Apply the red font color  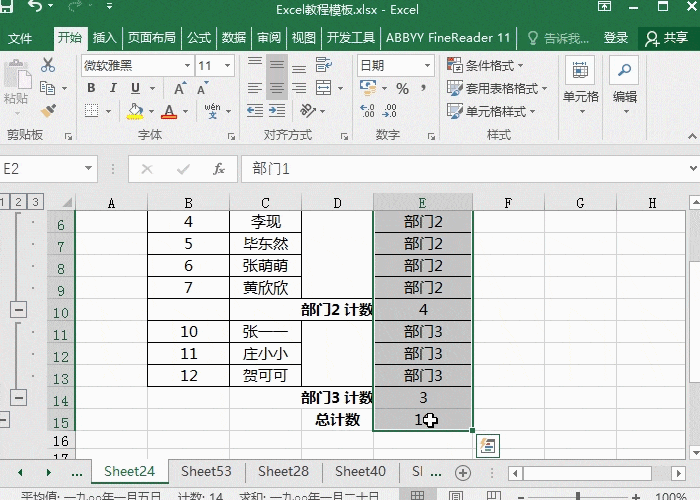pyautogui.click(x=169, y=112)
